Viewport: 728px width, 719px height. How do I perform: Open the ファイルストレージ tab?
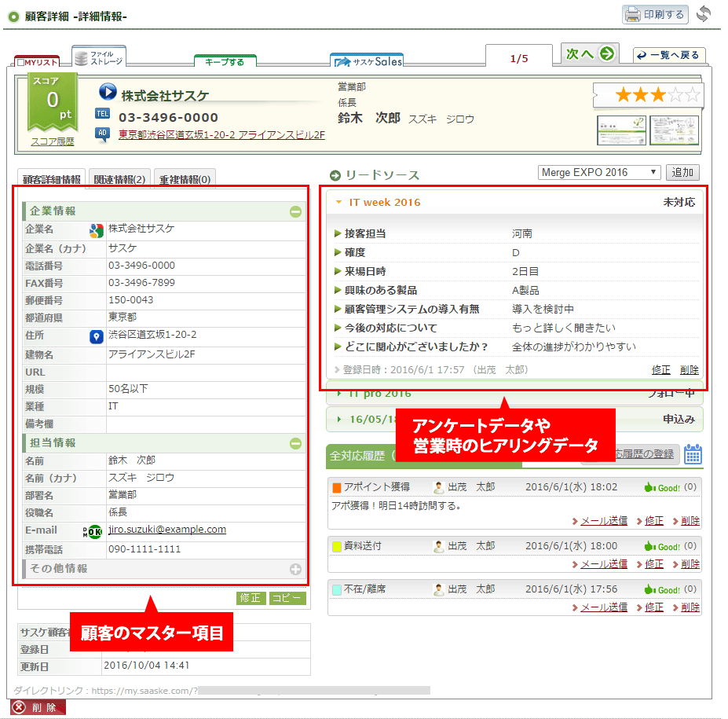pos(99,57)
